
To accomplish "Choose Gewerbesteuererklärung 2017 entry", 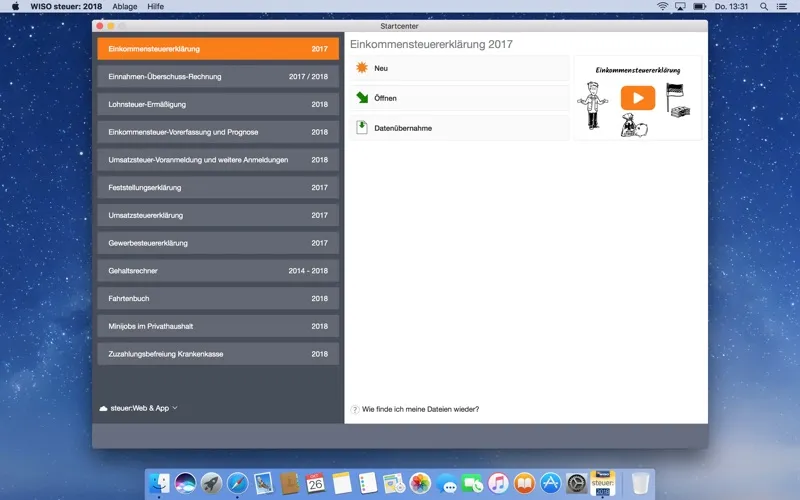I will (x=218, y=243).
